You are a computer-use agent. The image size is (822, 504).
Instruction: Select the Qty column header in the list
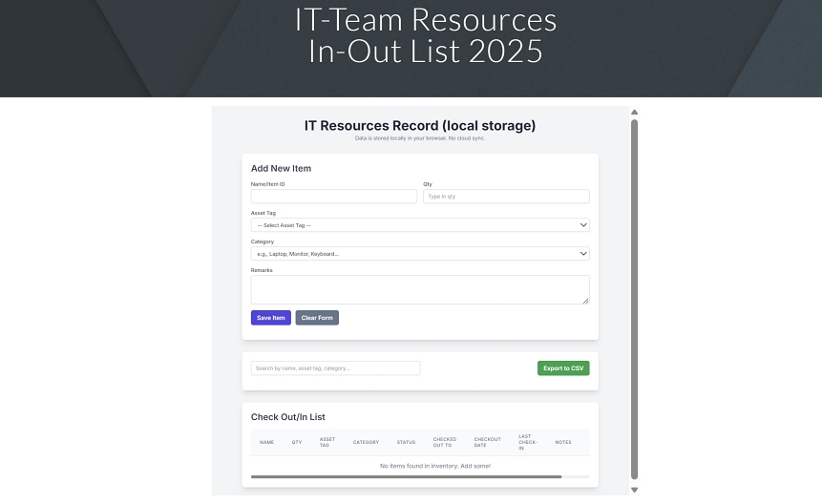tap(297, 442)
